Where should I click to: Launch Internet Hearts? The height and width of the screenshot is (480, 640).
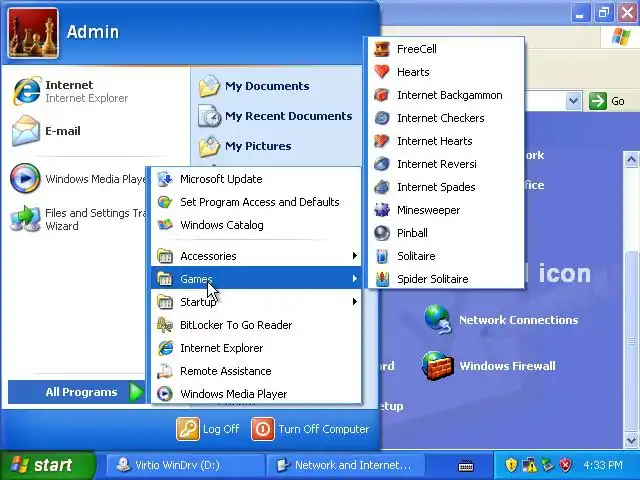(446, 141)
